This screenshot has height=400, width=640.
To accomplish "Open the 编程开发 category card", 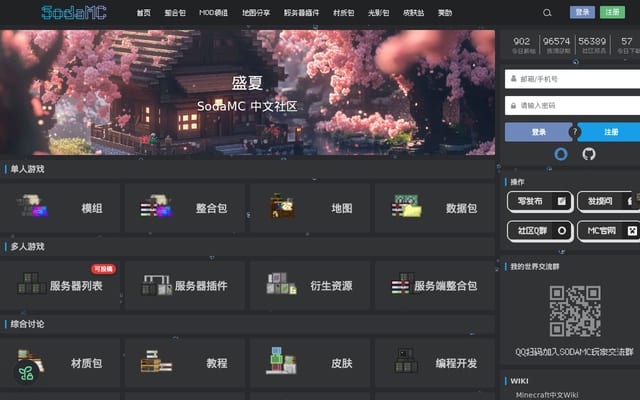I will tap(435, 363).
